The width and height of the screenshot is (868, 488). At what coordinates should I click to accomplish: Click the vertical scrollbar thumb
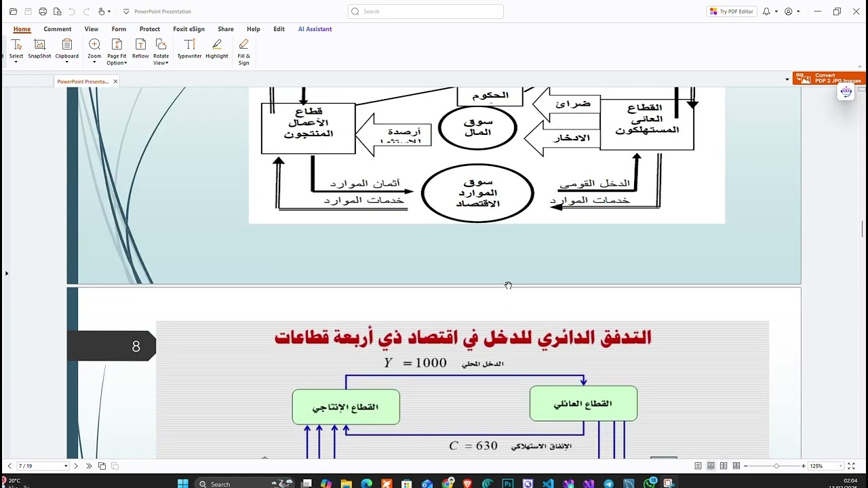pos(863,228)
